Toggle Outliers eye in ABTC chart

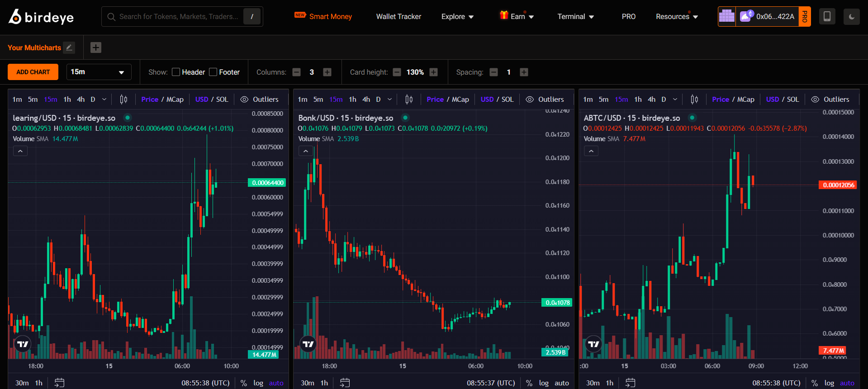815,100
